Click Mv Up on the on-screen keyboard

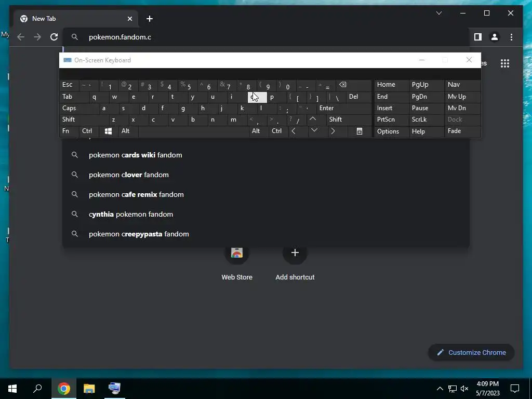tap(462, 97)
